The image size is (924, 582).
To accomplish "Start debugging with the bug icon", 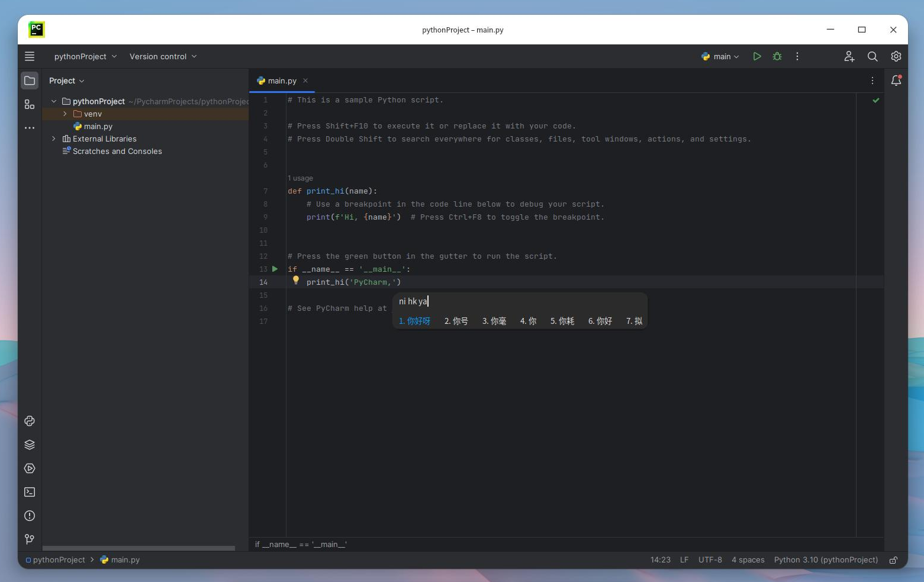I will (x=777, y=56).
